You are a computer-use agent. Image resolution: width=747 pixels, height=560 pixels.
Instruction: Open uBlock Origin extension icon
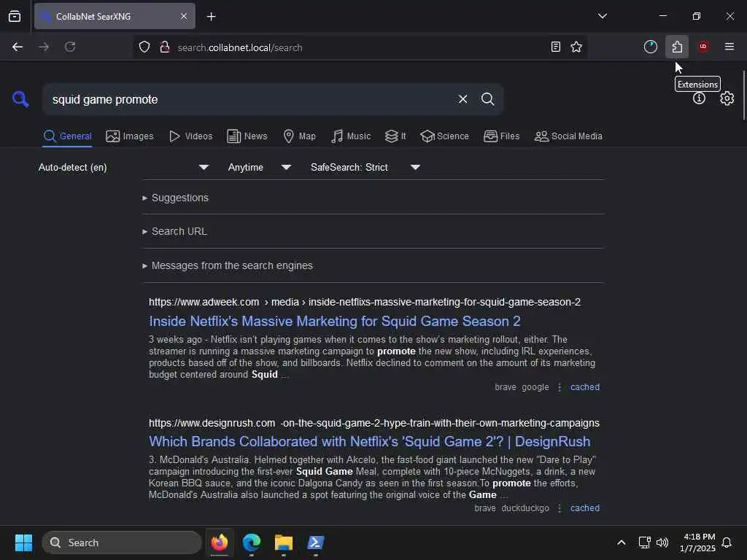[x=703, y=47]
